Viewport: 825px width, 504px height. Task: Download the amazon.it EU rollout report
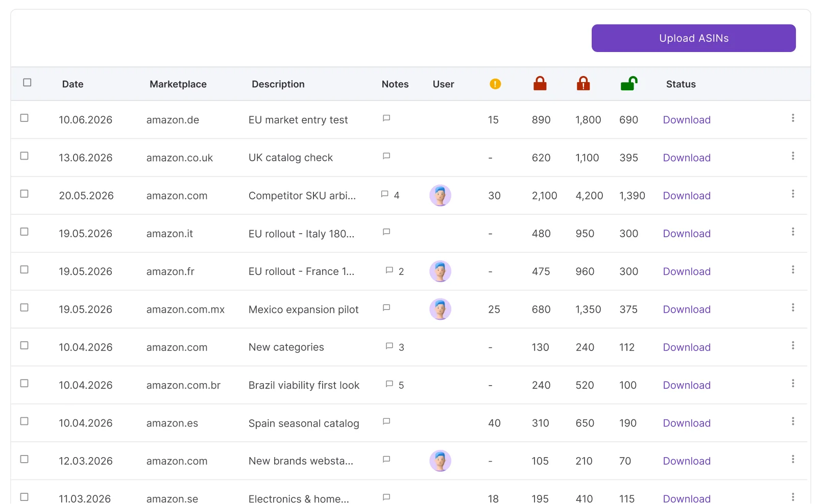pos(687,234)
